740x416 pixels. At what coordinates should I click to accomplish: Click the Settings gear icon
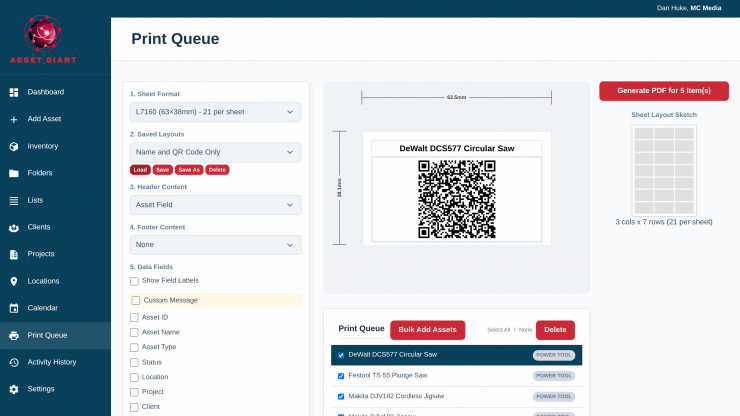tap(14, 389)
